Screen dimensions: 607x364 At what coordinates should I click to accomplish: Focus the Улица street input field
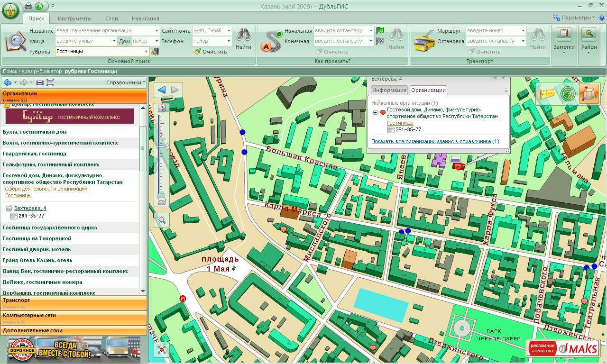[x=83, y=41]
